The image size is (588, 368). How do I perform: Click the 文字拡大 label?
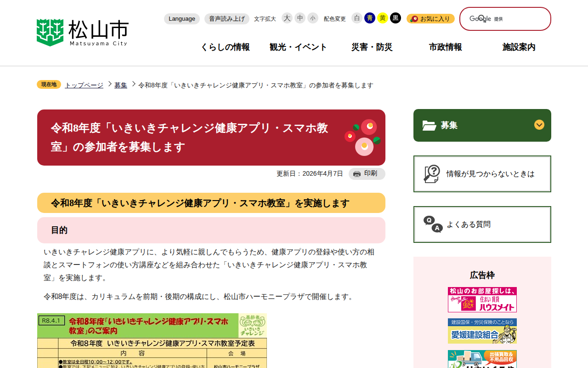point(265,19)
